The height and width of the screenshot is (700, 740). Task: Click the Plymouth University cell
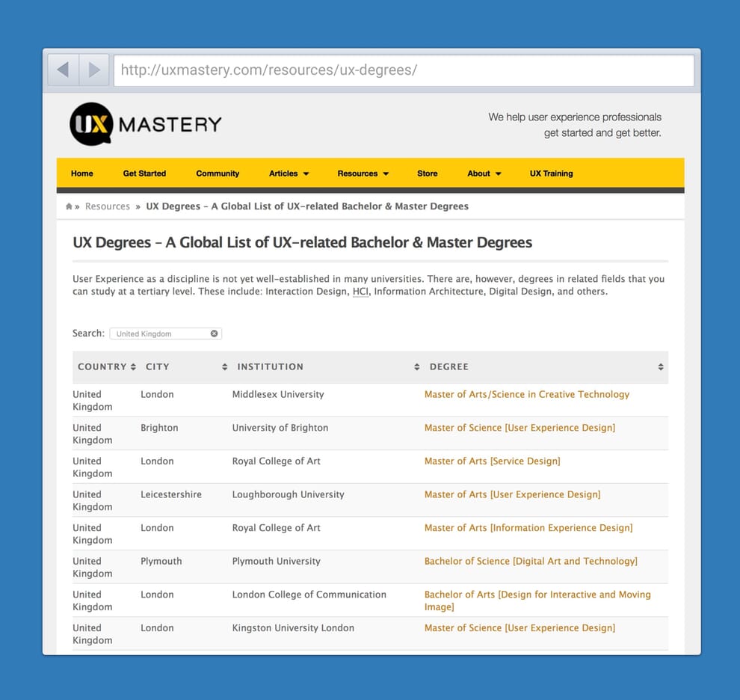point(276,561)
